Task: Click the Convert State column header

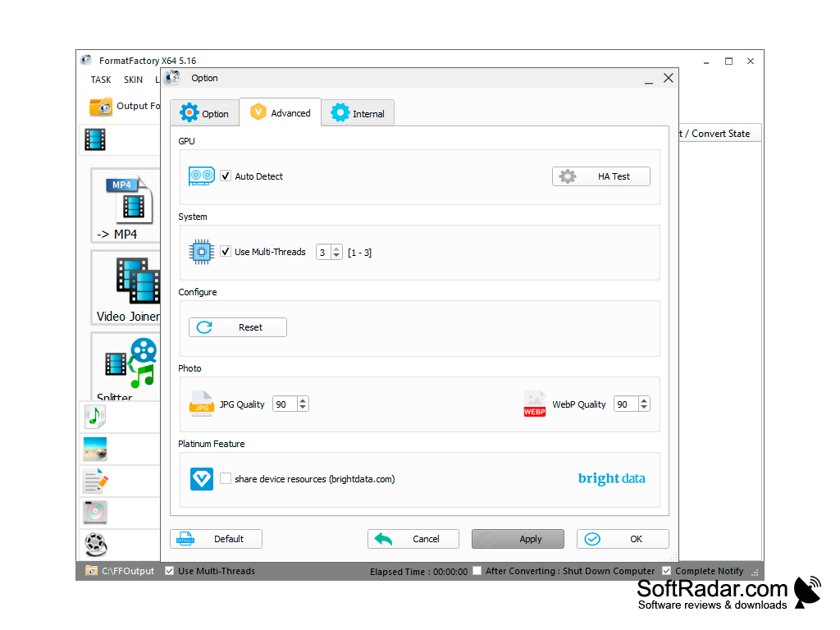Action: pos(720,134)
